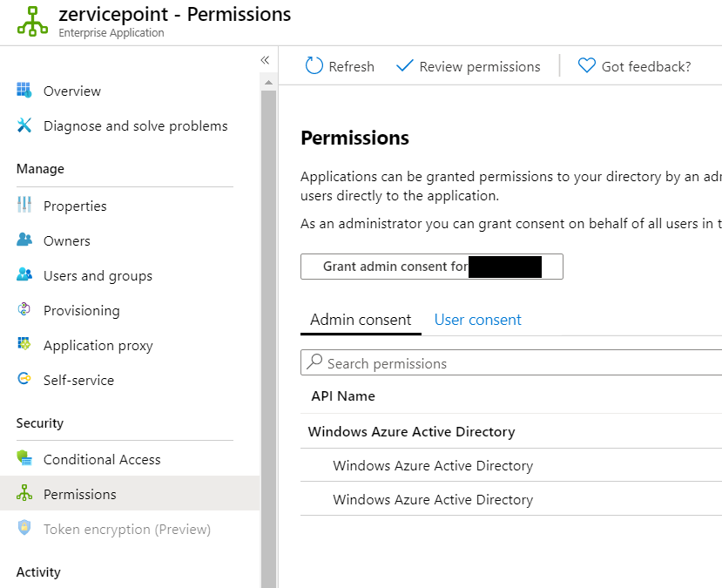Screen dimensions: 722x588
Task: Refresh the permissions list
Action: [340, 66]
